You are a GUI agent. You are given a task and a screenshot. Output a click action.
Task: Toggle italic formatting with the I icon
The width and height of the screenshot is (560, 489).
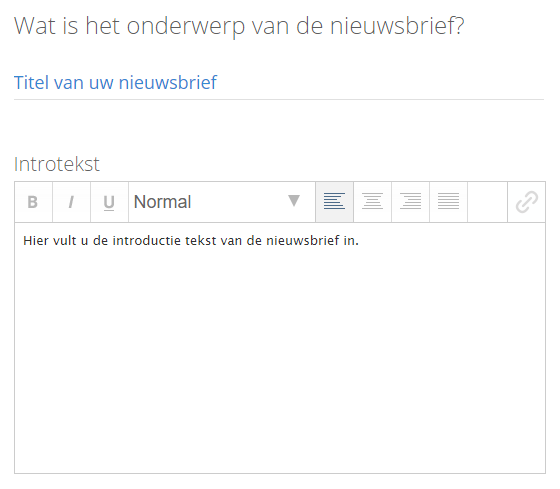click(71, 202)
